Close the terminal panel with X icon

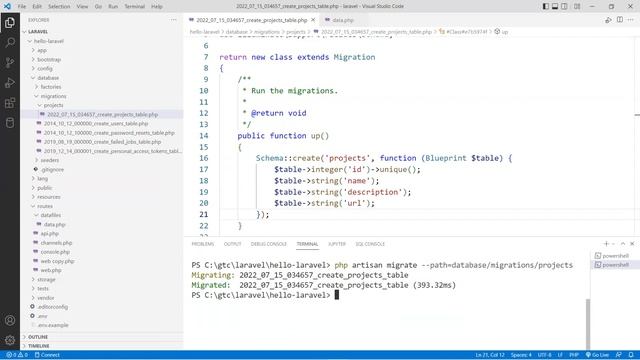point(632,244)
